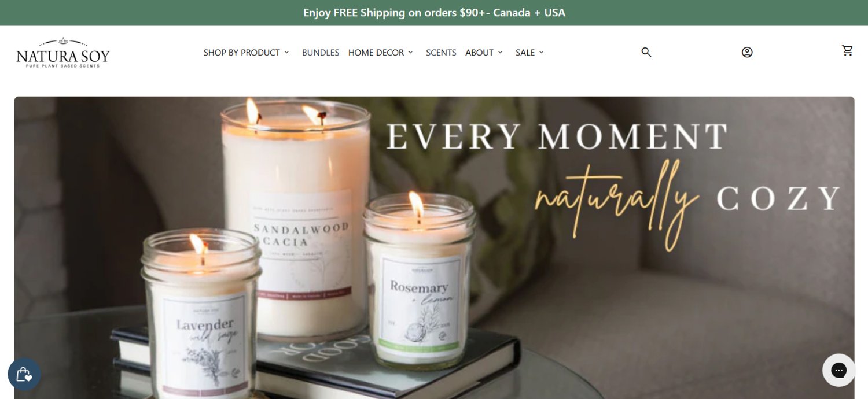
Task: Open the shopping cart icon
Action: pyautogui.click(x=848, y=50)
